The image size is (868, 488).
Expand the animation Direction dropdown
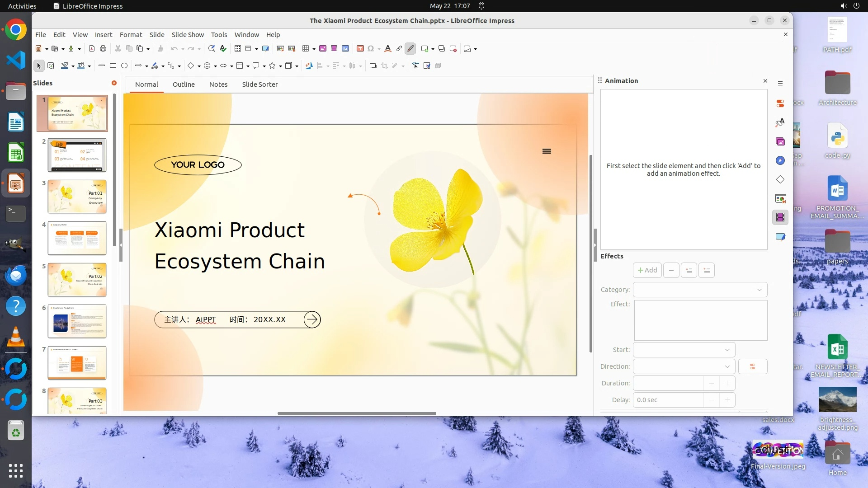coord(684,366)
